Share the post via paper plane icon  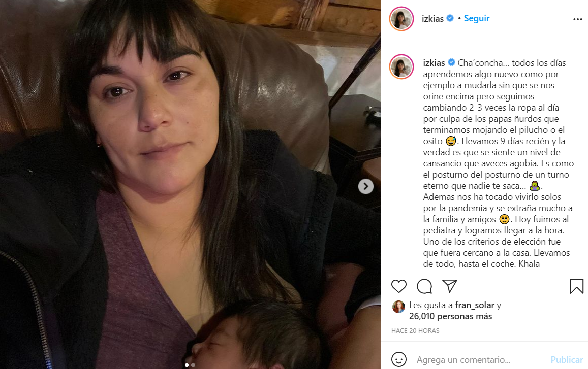click(x=449, y=286)
